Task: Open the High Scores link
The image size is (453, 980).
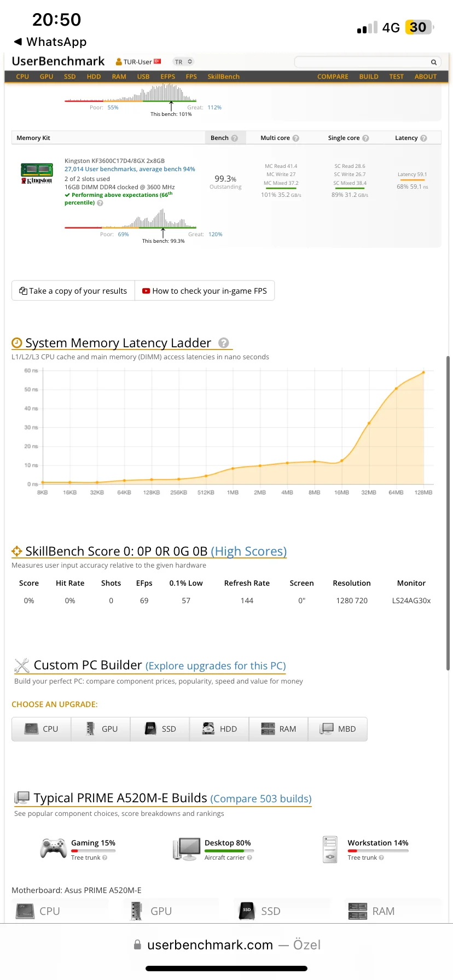Action: point(249,551)
